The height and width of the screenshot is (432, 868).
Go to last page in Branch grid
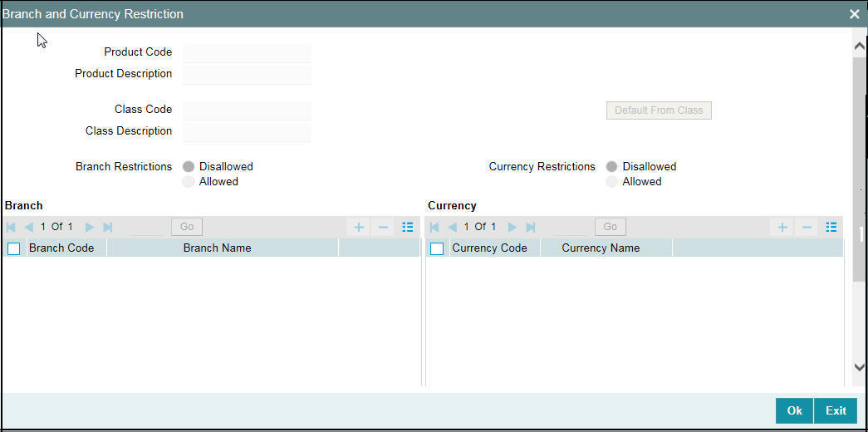pyautogui.click(x=108, y=227)
